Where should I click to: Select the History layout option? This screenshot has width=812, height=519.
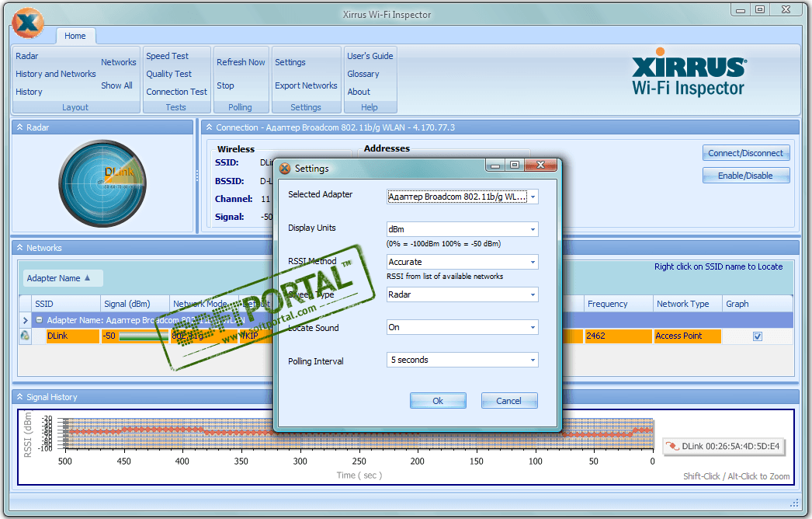pyautogui.click(x=29, y=92)
